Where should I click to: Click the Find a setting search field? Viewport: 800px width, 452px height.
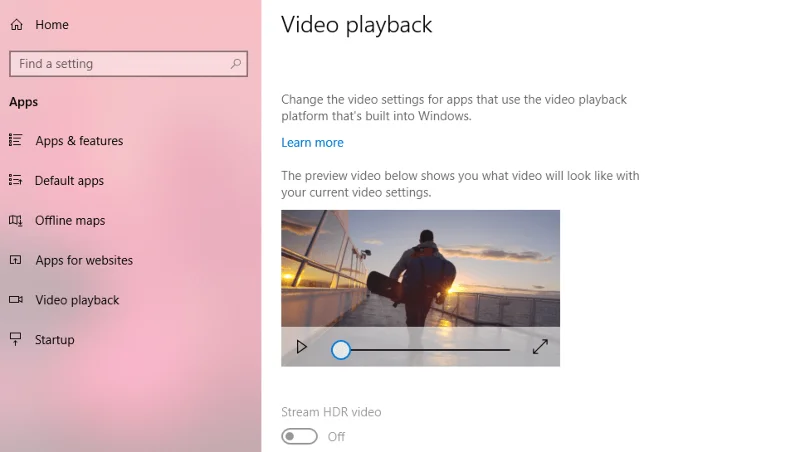(120, 64)
